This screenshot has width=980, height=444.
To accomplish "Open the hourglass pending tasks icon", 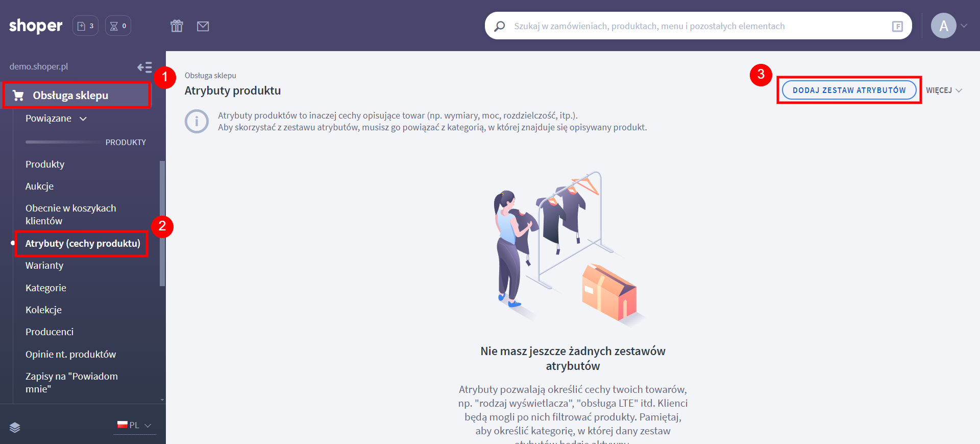I will pos(118,26).
